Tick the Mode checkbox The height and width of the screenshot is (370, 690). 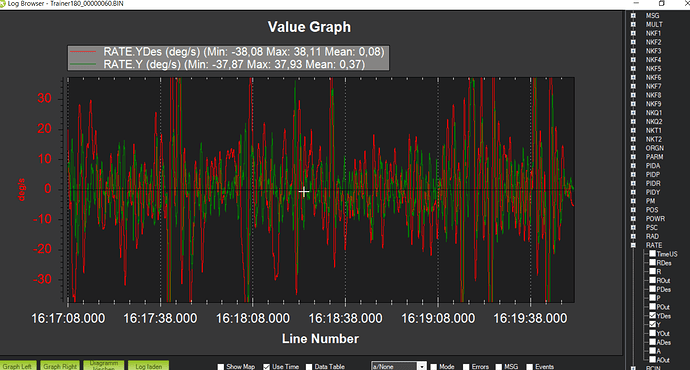point(433,366)
